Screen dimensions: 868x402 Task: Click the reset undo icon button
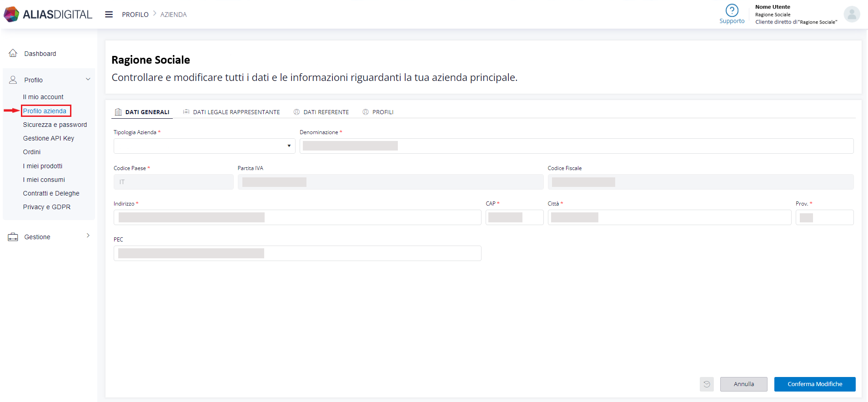pyautogui.click(x=707, y=384)
